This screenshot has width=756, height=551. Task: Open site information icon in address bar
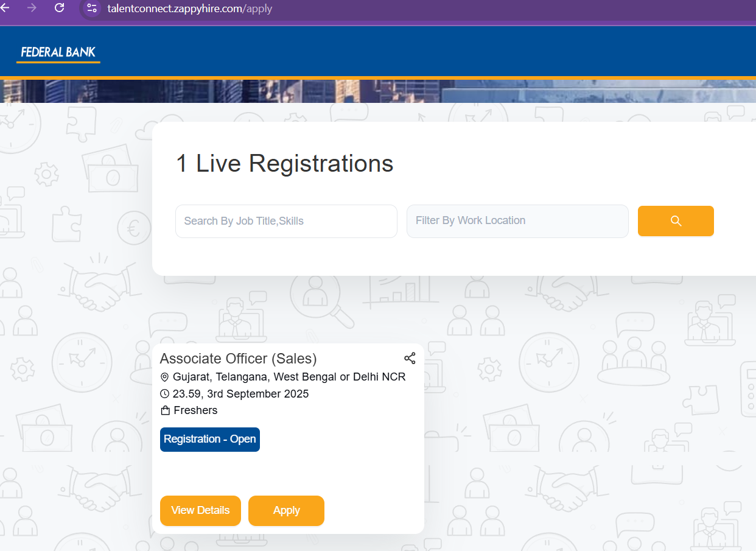pos(92,9)
